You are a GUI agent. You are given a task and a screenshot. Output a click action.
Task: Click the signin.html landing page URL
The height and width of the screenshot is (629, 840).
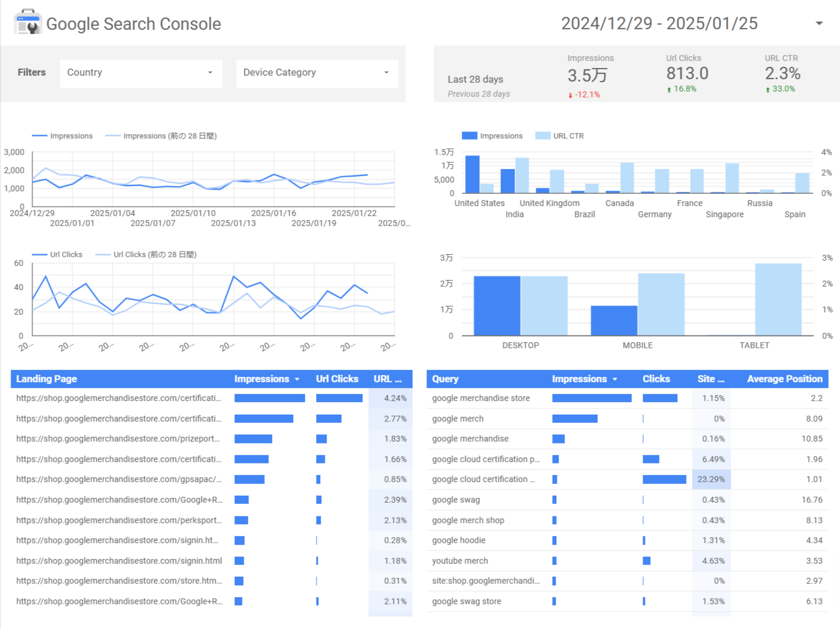(119, 561)
